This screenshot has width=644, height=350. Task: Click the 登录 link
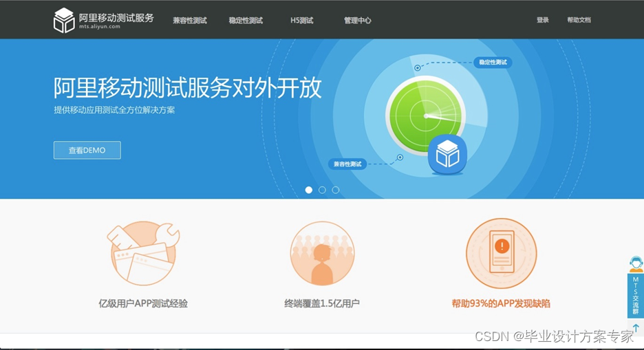[543, 20]
